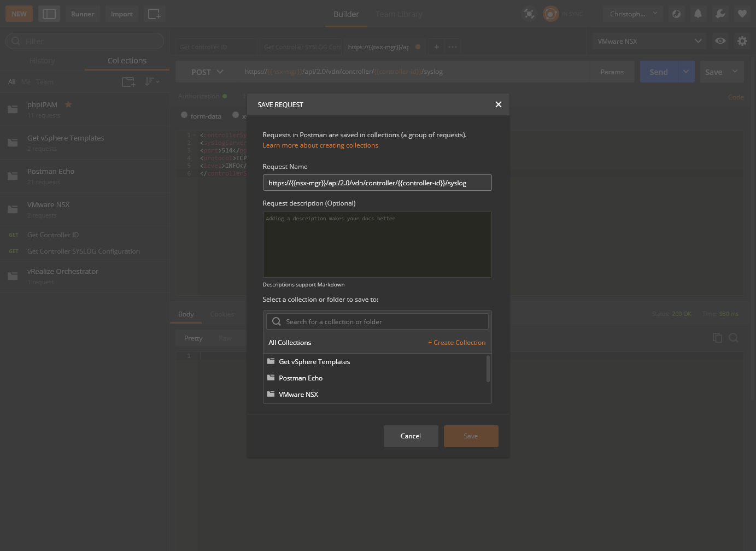Image resolution: width=756 pixels, height=551 pixels.
Task: Click the new collection folder icon
Action: coord(128,82)
